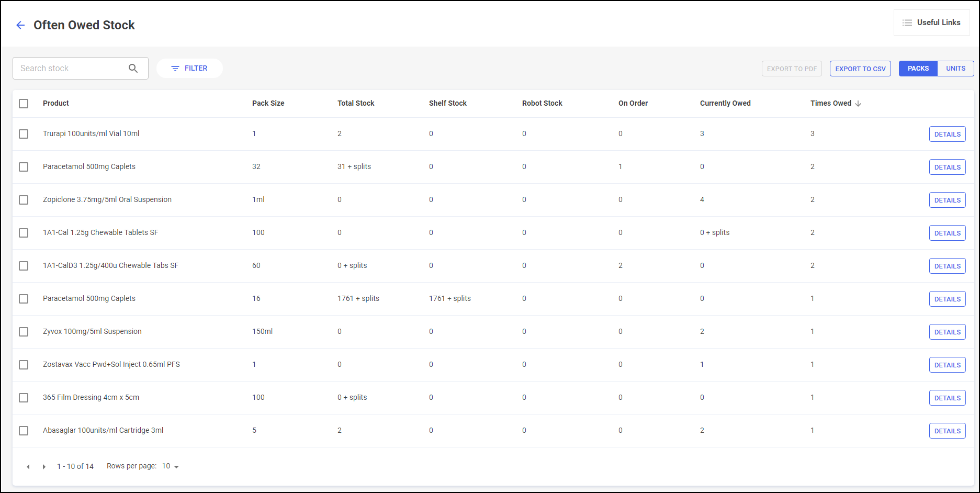Sort by the Currently Owed column header
The height and width of the screenshot is (493, 980).
point(725,103)
